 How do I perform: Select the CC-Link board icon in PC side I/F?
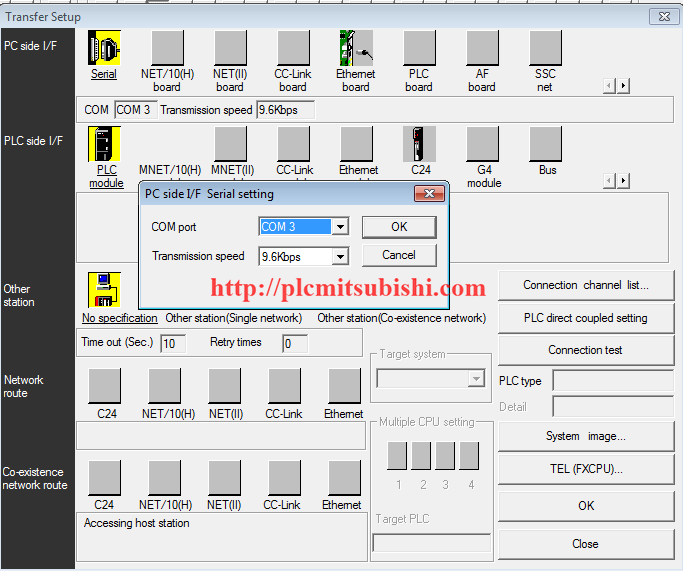[293, 47]
